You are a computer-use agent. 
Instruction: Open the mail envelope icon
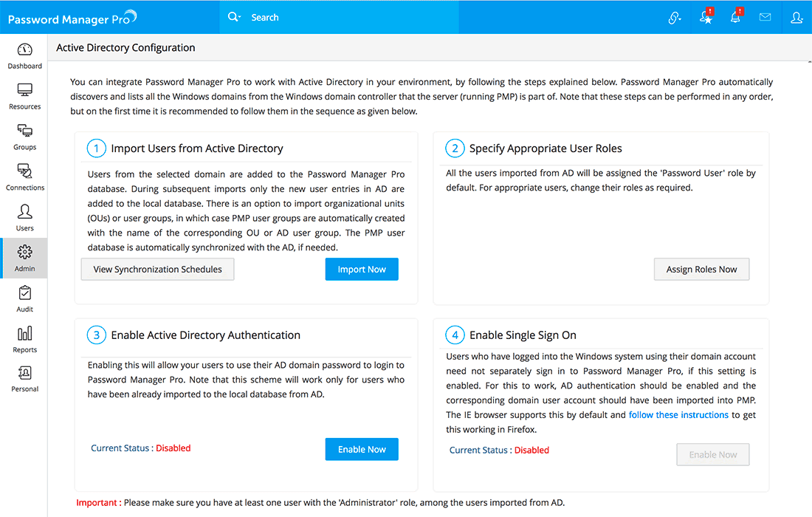pos(765,17)
